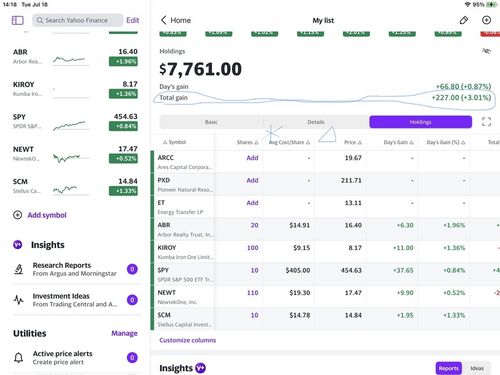Click the Yahoo plus badge beside bottom Insights
This screenshot has height=375, width=500.
(200, 368)
